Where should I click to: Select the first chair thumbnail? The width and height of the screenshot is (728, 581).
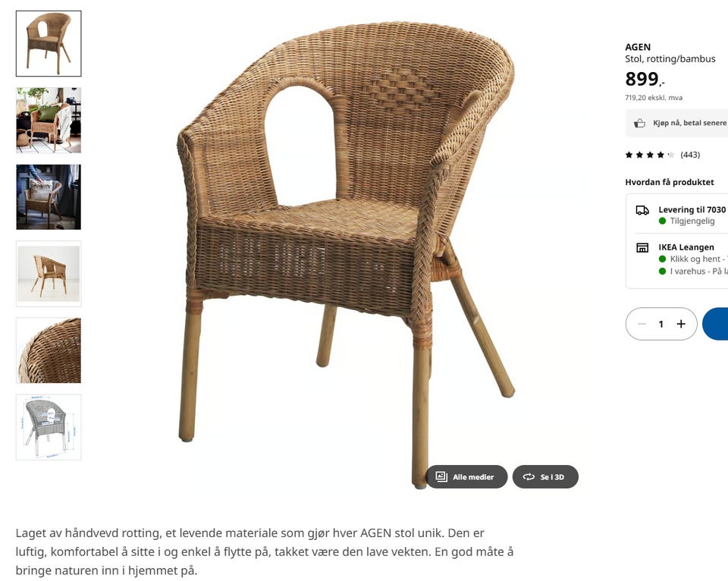tap(49, 44)
